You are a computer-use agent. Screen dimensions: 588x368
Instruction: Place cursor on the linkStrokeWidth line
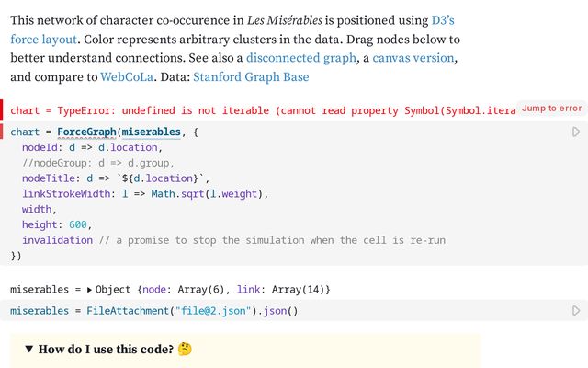pyautogui.click(x=143, y=194)
